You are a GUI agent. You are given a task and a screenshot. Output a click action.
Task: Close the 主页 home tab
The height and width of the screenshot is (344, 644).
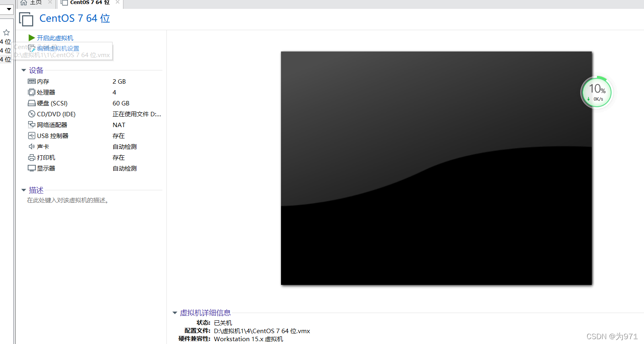(x=50, y=2)
